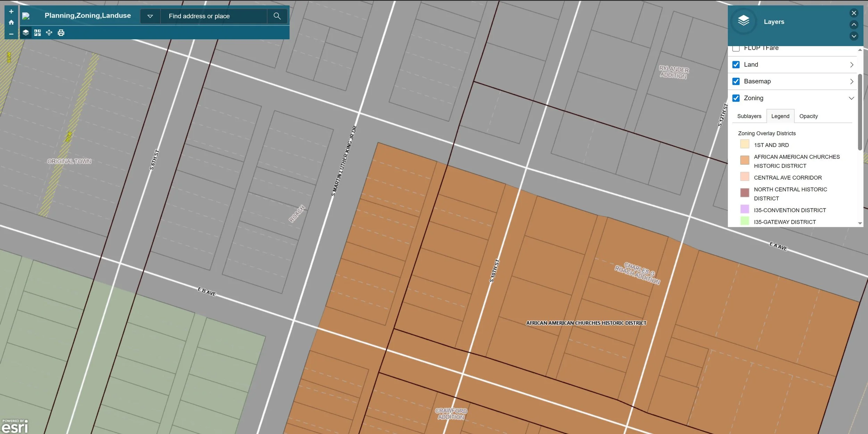
Task: Select the Share tool icon
Action: click(49, 32)
